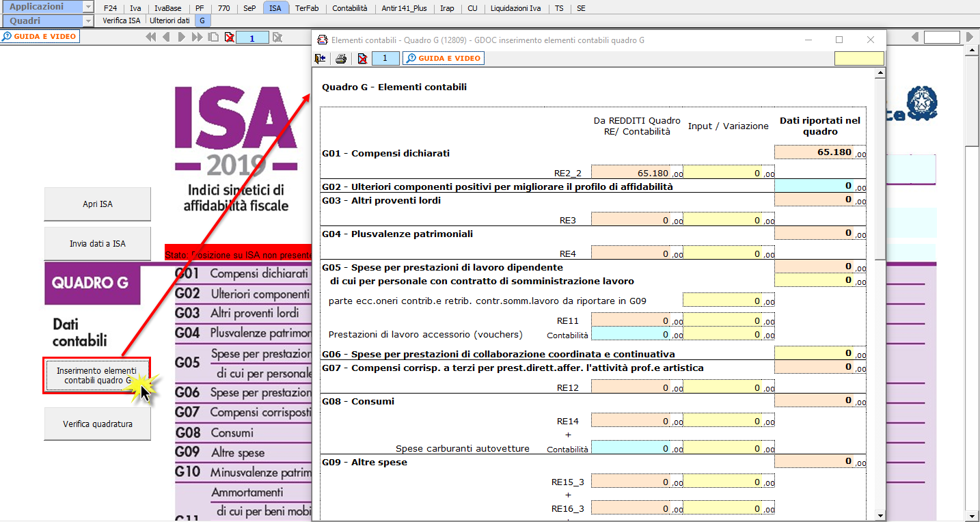Image resolution: width=980 pixels, height=522 pixels.
Task: Click dialog vertical scrollbar down arrow
Action: tap(880, 516)
